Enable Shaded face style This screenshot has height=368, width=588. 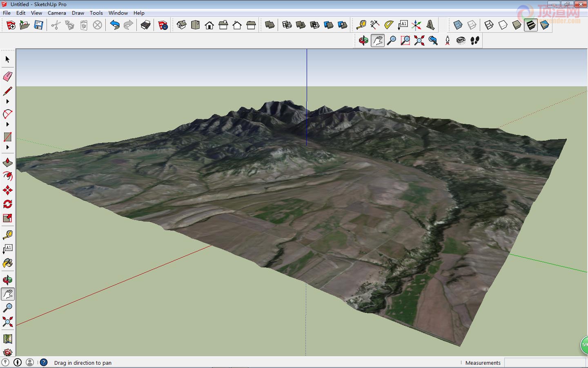click(517, 25)
